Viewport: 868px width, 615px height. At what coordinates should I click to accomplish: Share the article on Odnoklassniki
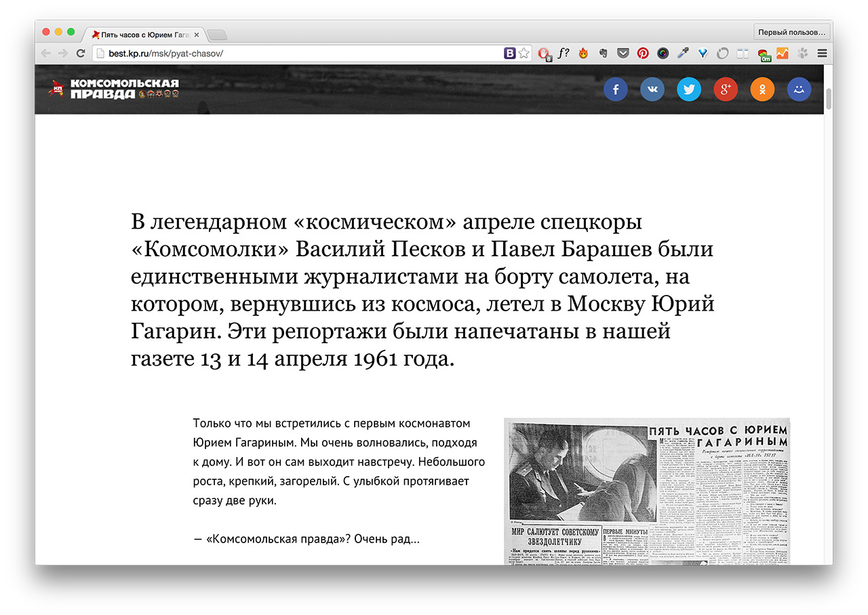click(x=762, y=90)
